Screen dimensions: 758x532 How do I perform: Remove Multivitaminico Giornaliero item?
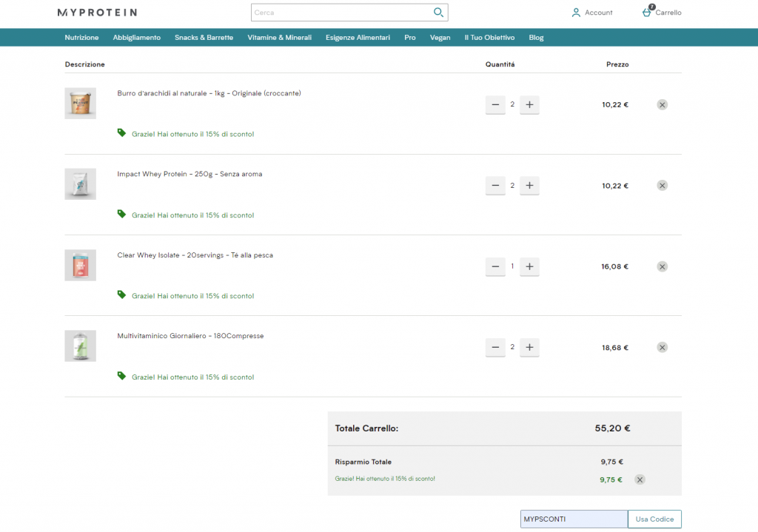(662, 347)
